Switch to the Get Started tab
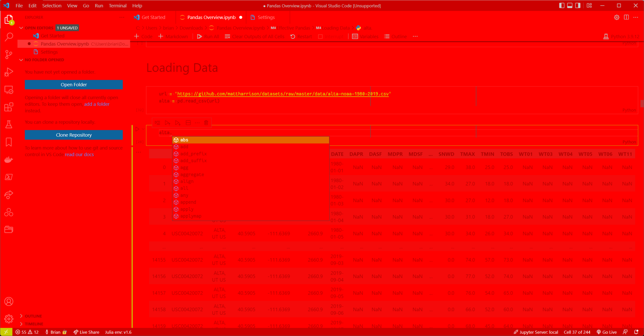Screen dimensions: 644x336 [x=153, y=17]
